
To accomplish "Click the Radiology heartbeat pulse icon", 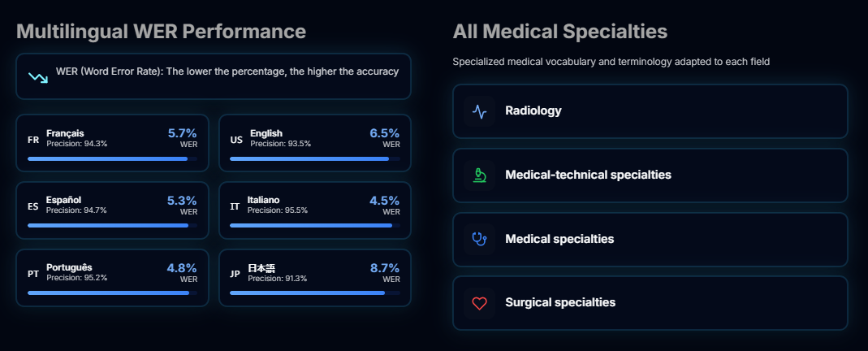I will (x=480, y=111).
